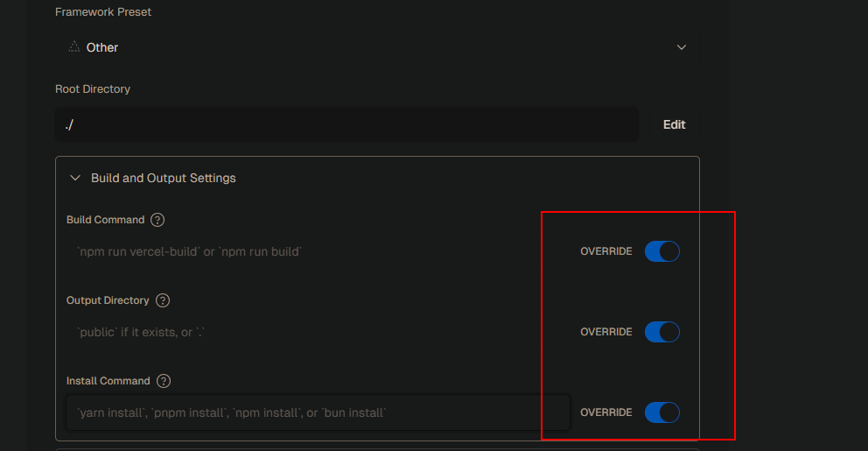This screenshot has height=451, width=868.
Task: Click the Root Directory field label
Action: tap(93, 89)
